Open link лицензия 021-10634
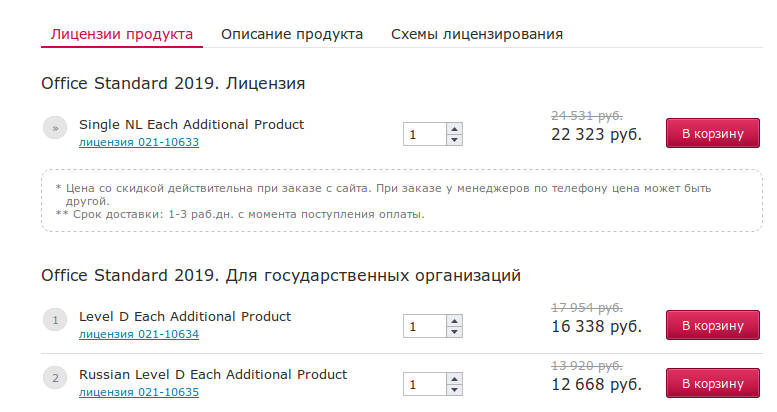This screenshot has width=777, height=412. [x=139, y=334]
